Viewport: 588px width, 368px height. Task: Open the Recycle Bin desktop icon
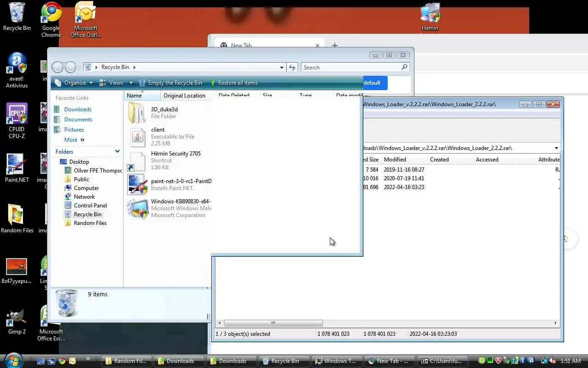(x=17, y=17)
